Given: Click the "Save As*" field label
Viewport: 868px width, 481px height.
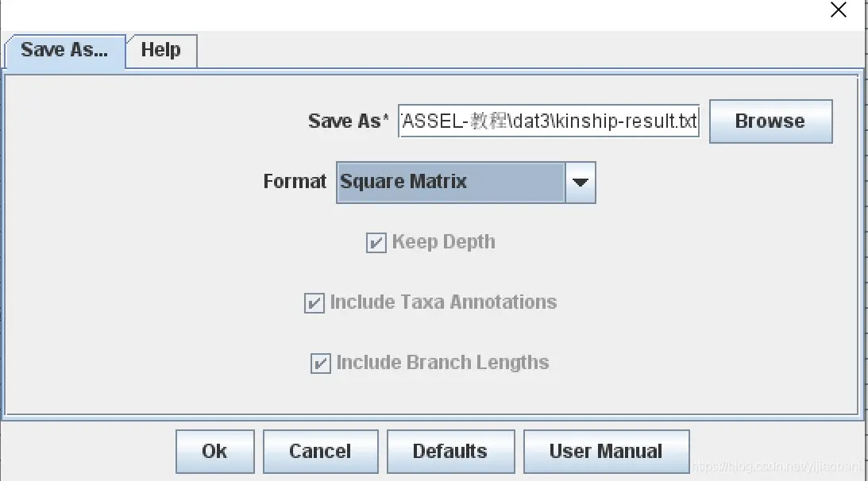Looking at the screenshot, I should pyautogui.click(x=349, y=121).
